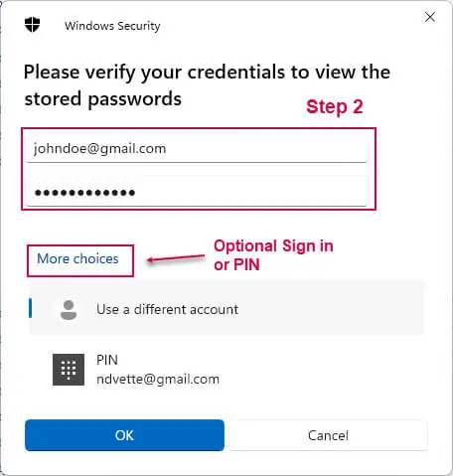Dismiss the prompt with Cancel
The width and height of the screenshot is (453, 476).
(x=328, y=435)
